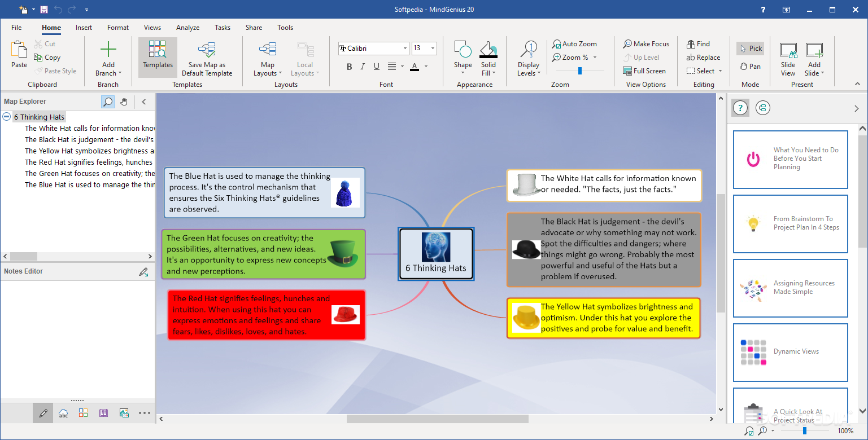
Task: Open the four colored squares pane icon
Action: point(83,413)
